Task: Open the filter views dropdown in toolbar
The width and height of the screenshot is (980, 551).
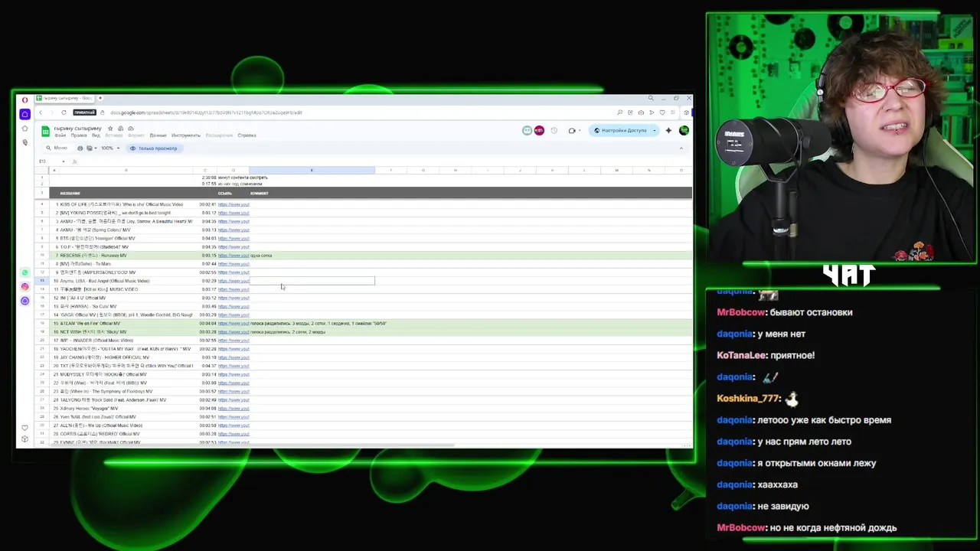Action: click(91, 148)
